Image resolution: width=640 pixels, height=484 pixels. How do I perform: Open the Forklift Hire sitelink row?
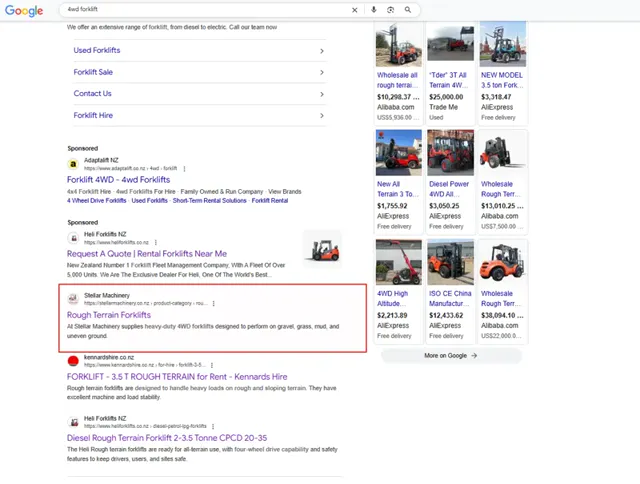[200, 115]
